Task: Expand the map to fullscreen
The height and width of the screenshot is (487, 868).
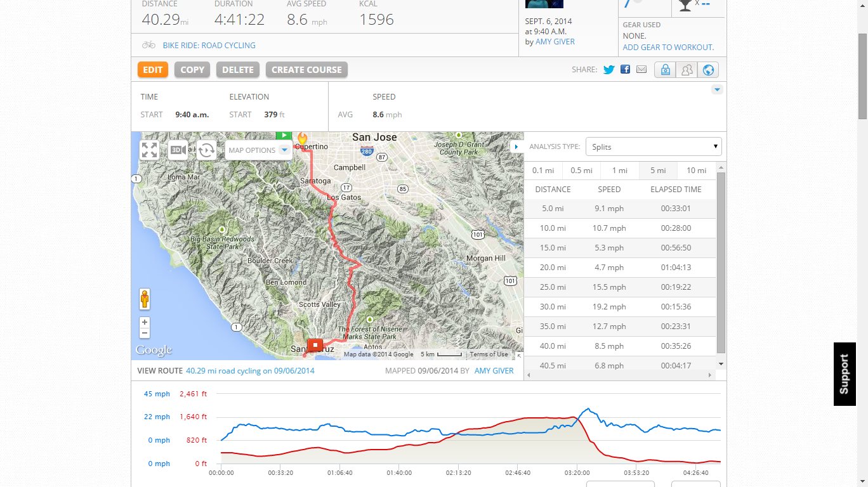Action: 149,150
